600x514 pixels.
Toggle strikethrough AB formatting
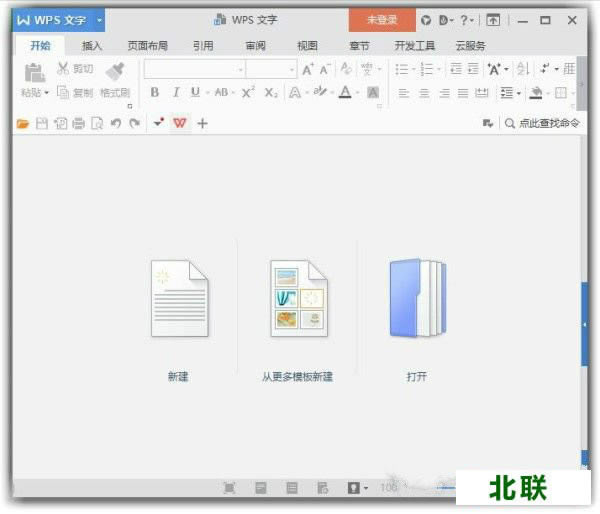coord(221,92)
